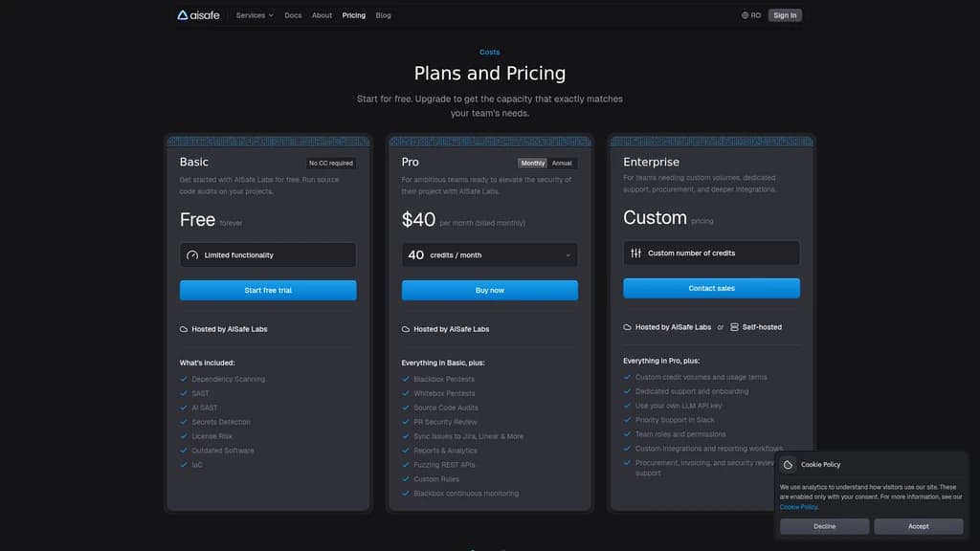This screenshot has height=551, width=980.
Task: Click the 'AI SAST' feature text
Action: tap(205, 408)
